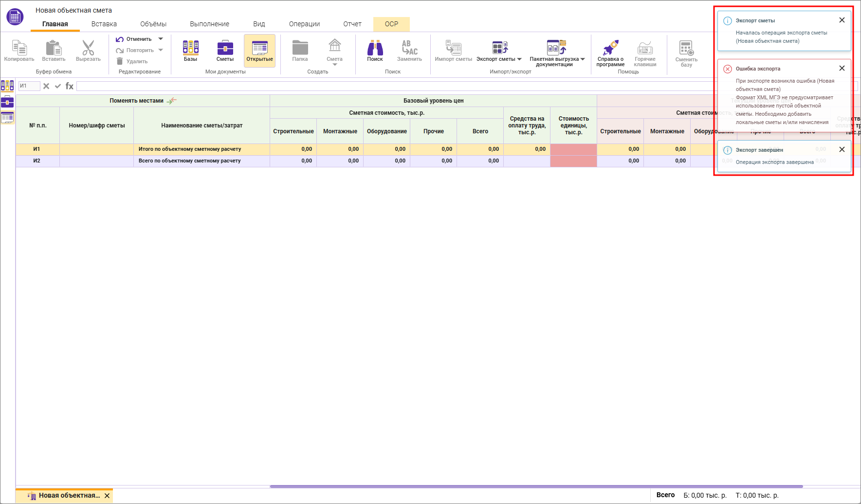Click the Отменить undo arrow icon
Screen dimensions: 861x504
click(x=120, y=39)
